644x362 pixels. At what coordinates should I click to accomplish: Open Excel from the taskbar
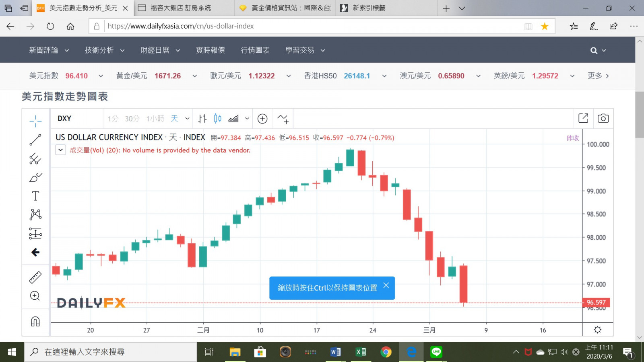[361, 352]
